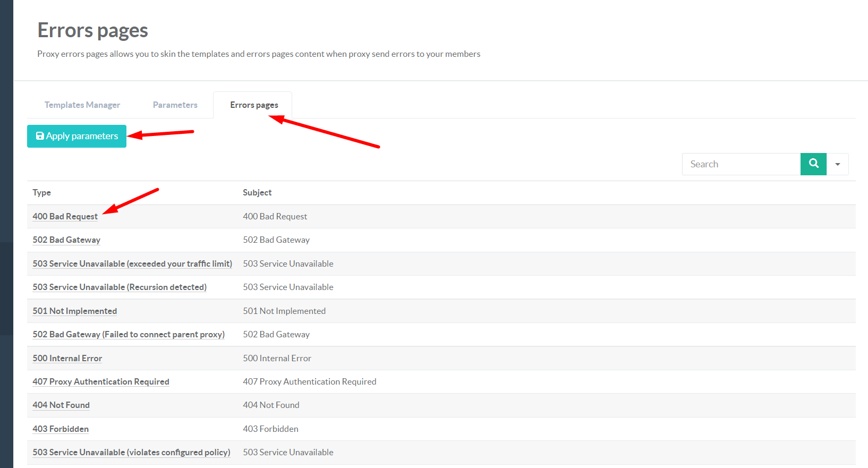Click the Subject column header

pos(257,193)
